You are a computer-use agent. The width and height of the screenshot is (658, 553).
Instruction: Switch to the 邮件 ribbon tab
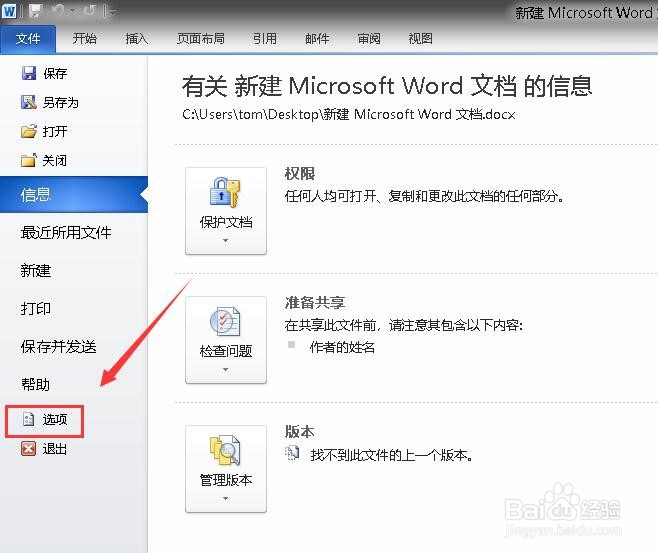[x=317, y=39]
